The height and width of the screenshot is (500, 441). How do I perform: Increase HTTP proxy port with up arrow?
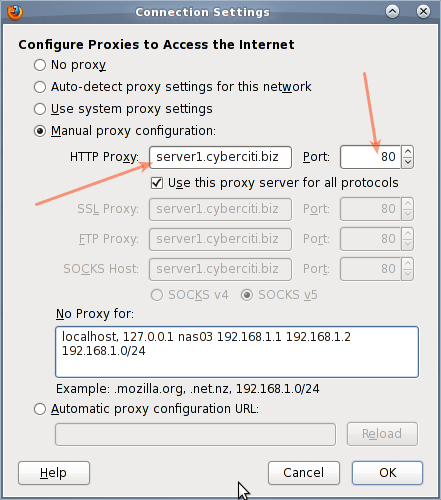point(408,152)
